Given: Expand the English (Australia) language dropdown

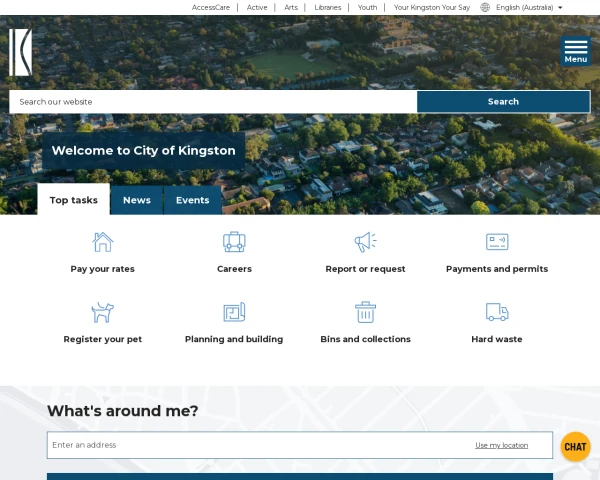Looking at the screenshot, I should 529,7.
